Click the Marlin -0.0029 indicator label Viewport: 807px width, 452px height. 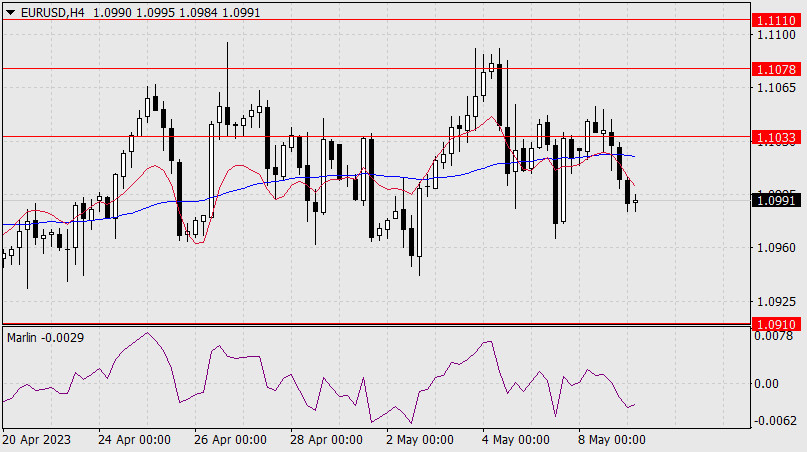click(46, 338)
